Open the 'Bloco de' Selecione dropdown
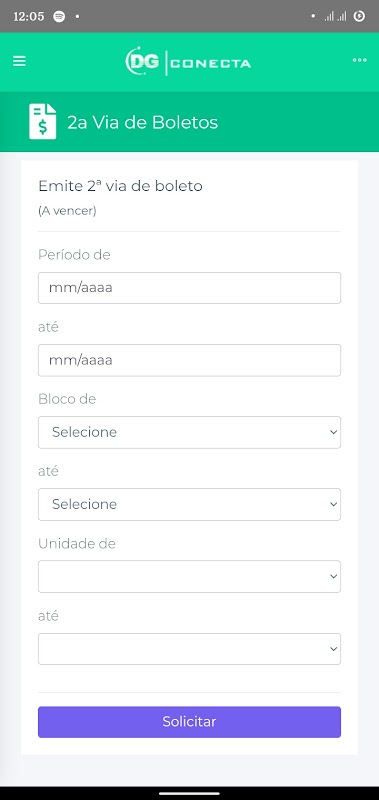 [x=189, y=432]
